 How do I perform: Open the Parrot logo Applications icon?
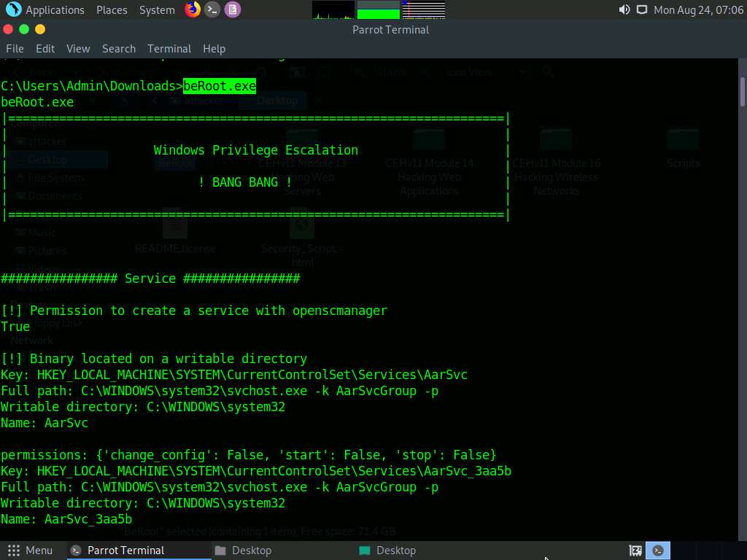(x=13, y=9)
